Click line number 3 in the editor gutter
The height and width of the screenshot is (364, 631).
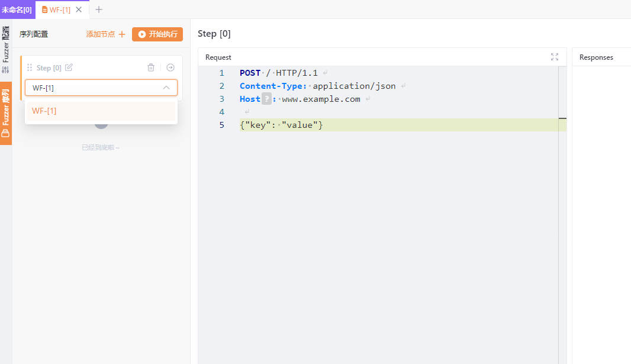(222, 99)
